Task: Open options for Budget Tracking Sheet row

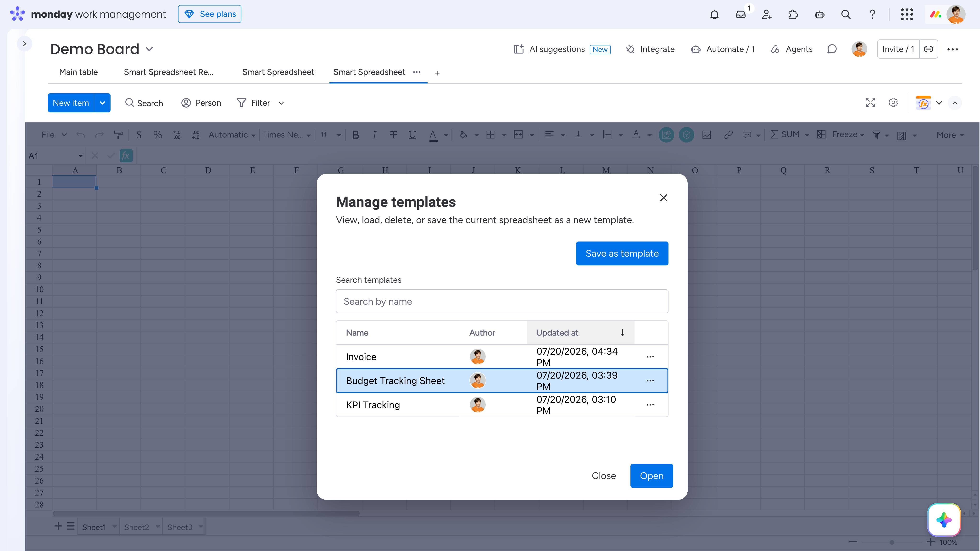Action: pyautogui.click(x=650, y=381)
